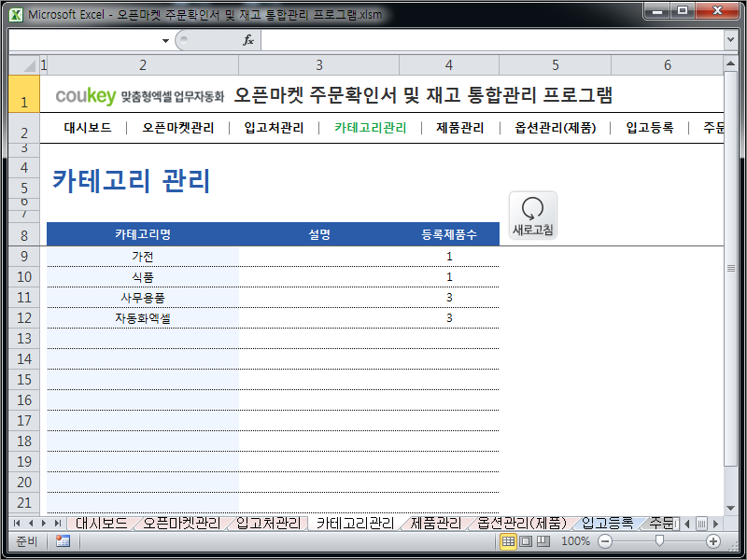Click the macro record icon in status bar
The width and height of the screenshot is (747, 560).
click(x=63, y=541)
